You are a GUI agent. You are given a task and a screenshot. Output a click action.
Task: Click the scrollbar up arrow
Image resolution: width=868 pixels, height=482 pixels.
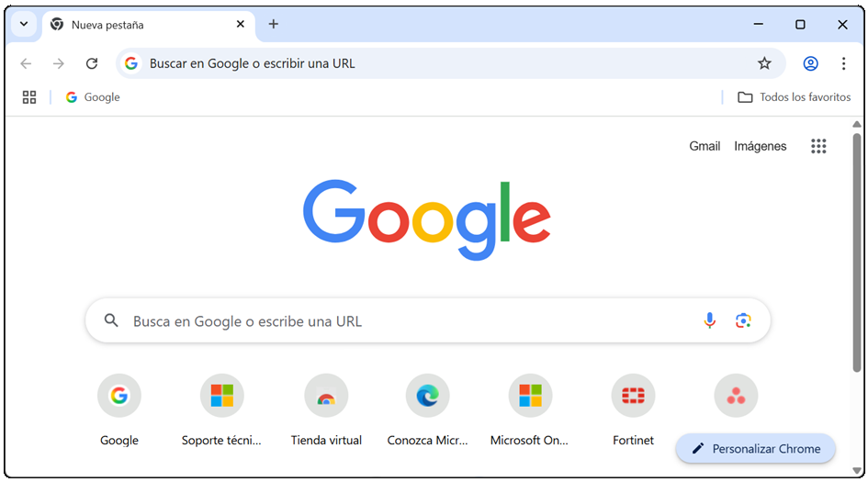tap(857, 125)
